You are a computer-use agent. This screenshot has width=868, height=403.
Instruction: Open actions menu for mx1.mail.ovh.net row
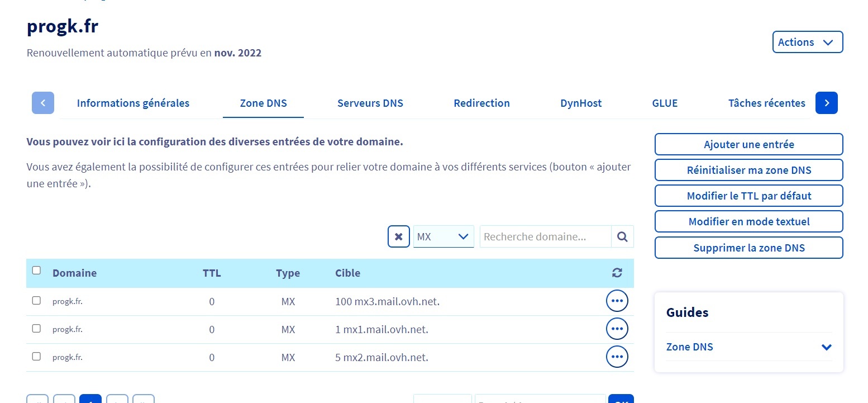click(x=617, y=329)
